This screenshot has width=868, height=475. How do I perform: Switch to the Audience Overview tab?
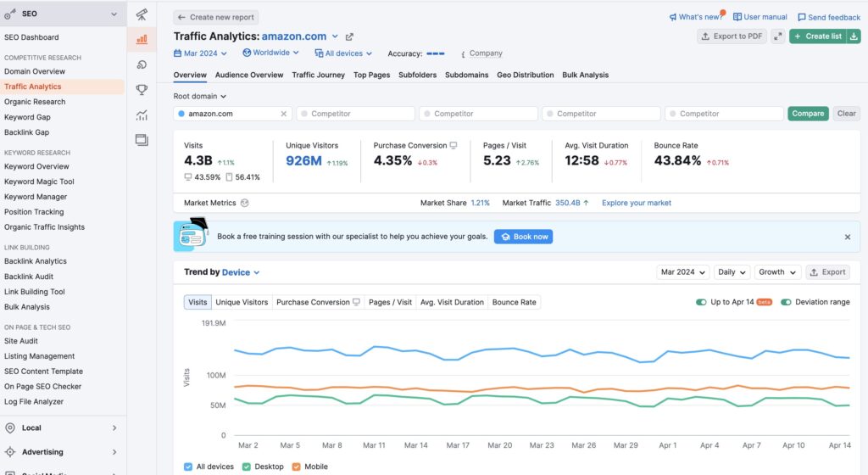click(x=249, y=75)
